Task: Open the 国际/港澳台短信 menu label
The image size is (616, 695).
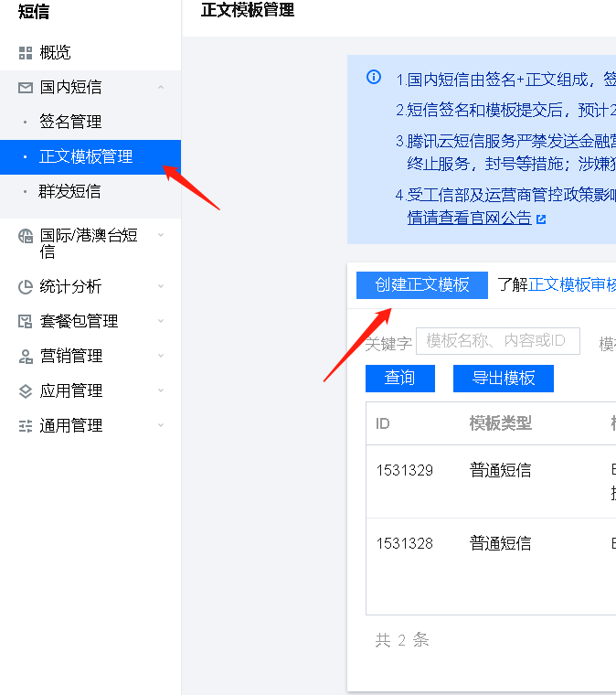Action: (89, 243)
